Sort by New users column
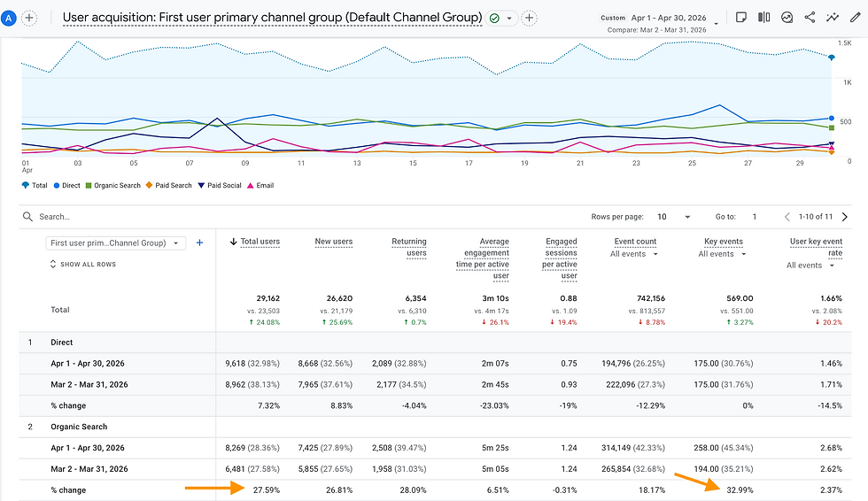868x501 pixels. [334, 242]
